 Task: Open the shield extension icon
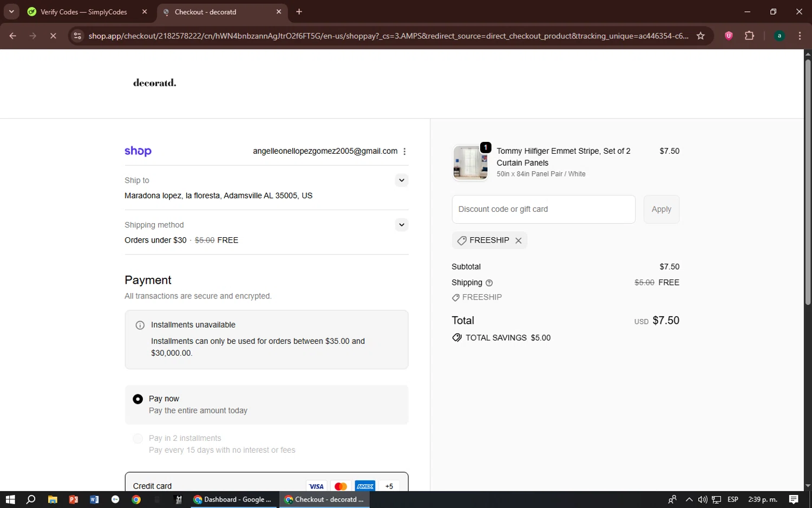[729, 36]
